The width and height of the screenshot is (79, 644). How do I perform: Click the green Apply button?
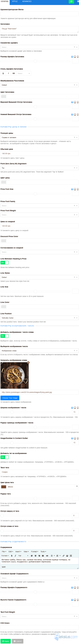click(6, 641)
